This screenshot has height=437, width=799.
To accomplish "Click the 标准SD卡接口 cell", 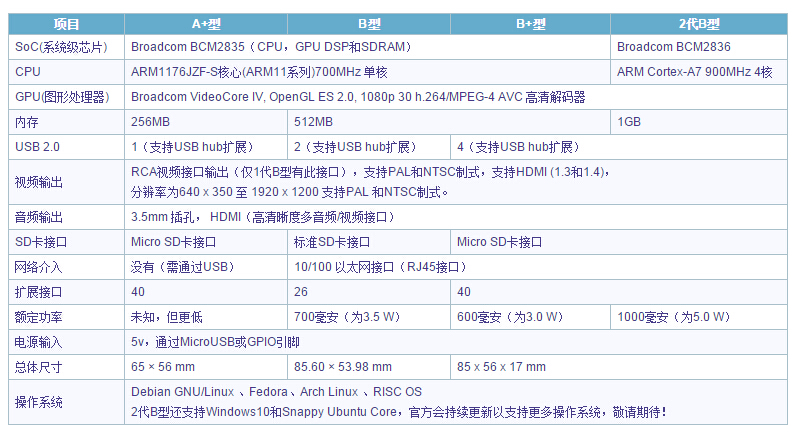I will pyautogui.click(x=331, y=242).
